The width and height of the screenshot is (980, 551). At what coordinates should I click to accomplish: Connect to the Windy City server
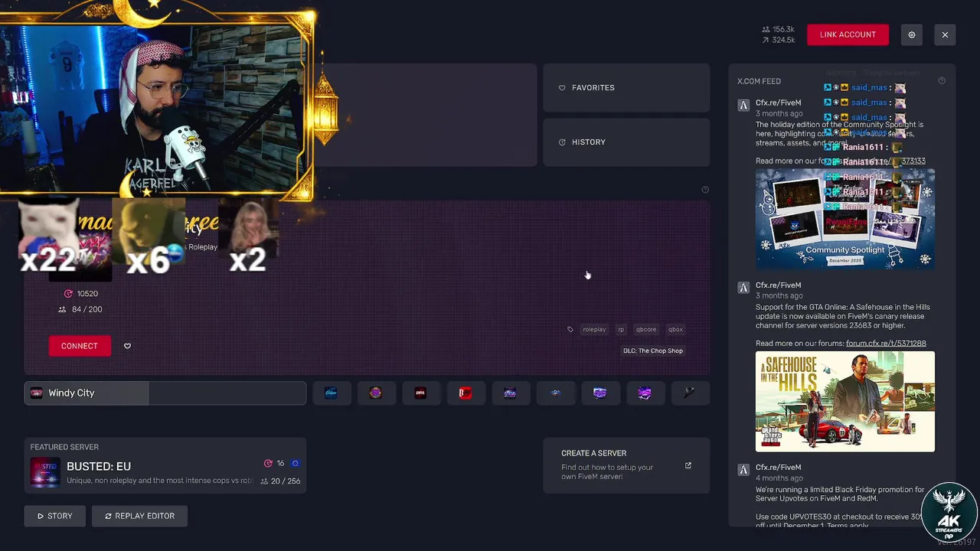tap(79, 346)
